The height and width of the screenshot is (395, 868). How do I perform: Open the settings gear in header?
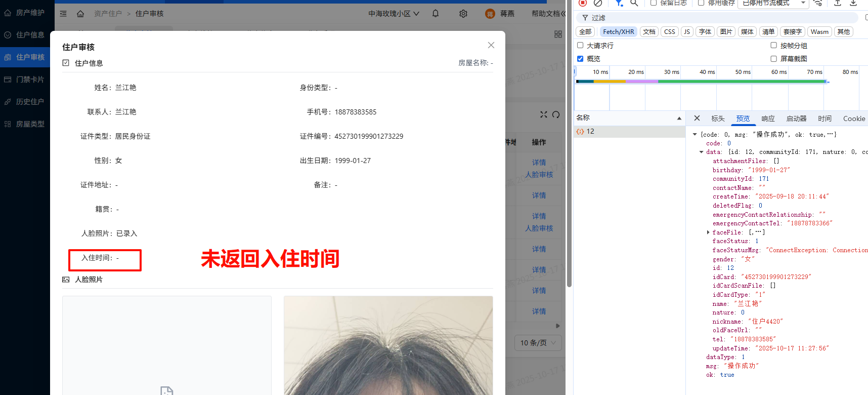pos(463,14)
